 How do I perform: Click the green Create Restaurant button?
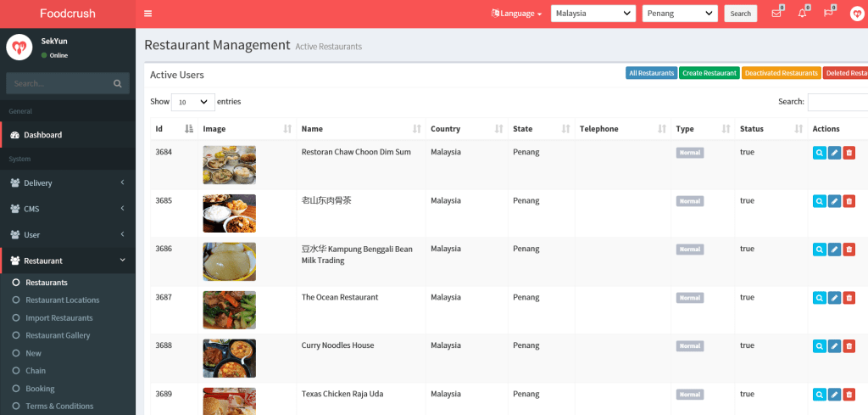click(x=709, y=73)
